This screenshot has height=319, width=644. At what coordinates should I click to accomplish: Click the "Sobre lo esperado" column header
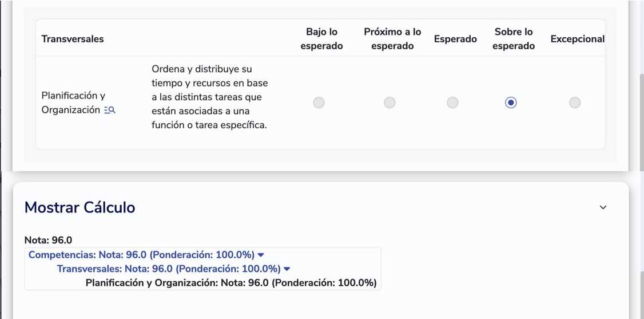tap(513, 39)
